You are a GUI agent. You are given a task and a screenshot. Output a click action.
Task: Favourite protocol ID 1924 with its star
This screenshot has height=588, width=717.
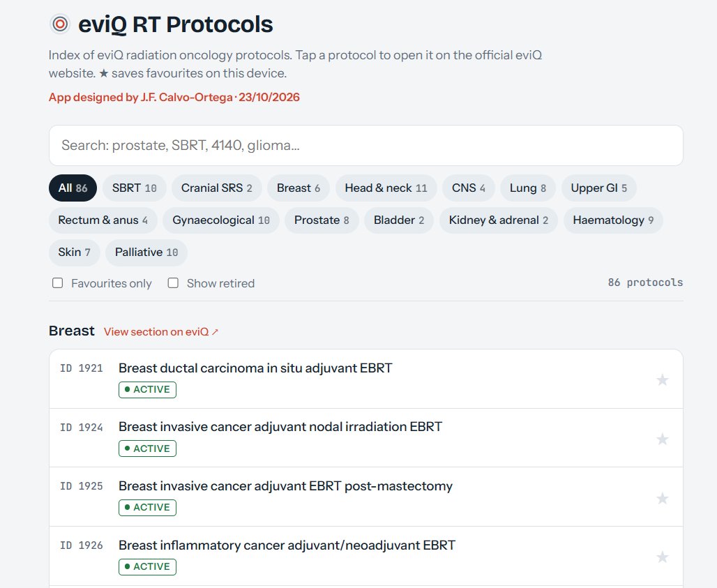click(x=662, y=439)
